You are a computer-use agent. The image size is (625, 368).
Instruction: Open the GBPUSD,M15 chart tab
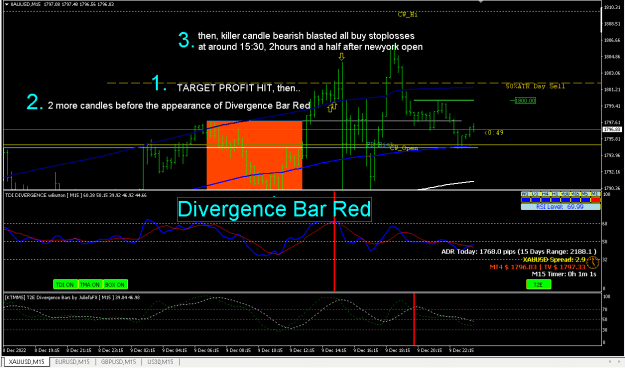[118, 362]
